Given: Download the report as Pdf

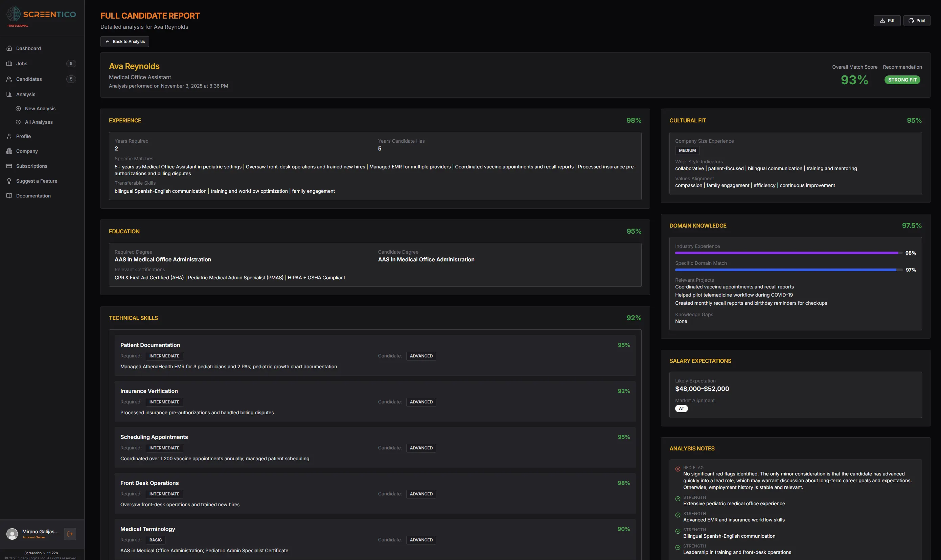Looking at the screenshot, I should click(x=887, y=21).
